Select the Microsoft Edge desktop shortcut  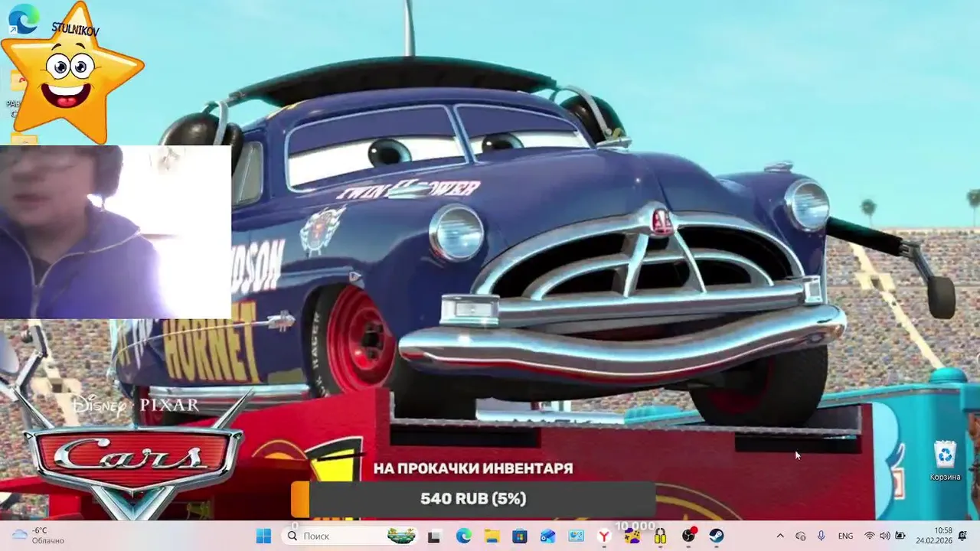[23, 18]
